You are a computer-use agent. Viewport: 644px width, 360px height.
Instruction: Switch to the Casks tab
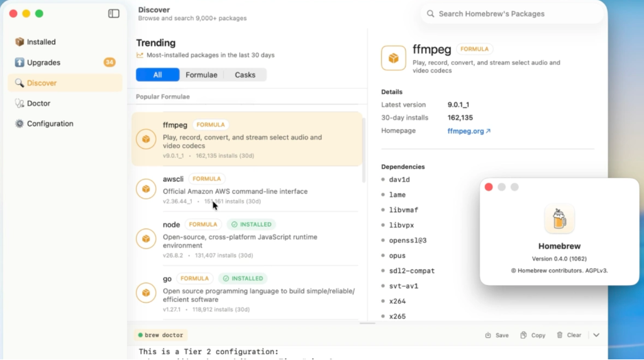(245, 75)
